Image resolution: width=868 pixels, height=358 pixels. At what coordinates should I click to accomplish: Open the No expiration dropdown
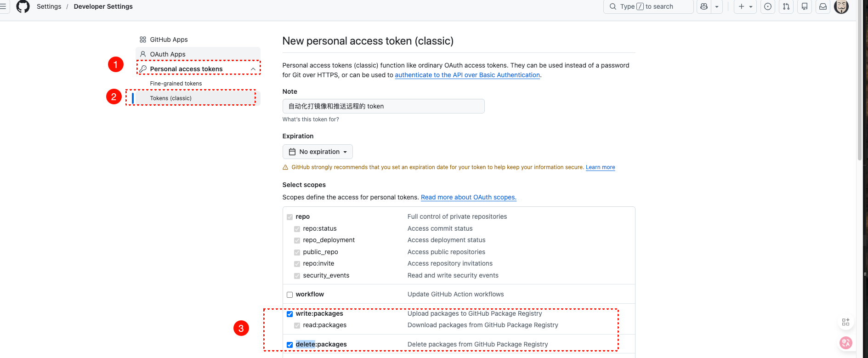click(x=318, y=152)
